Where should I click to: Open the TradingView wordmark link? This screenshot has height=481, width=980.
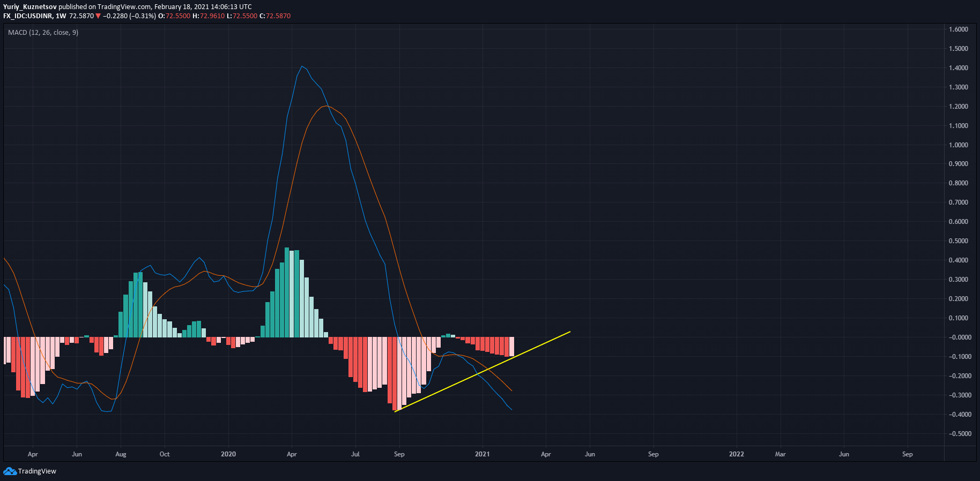pos(37,471)
